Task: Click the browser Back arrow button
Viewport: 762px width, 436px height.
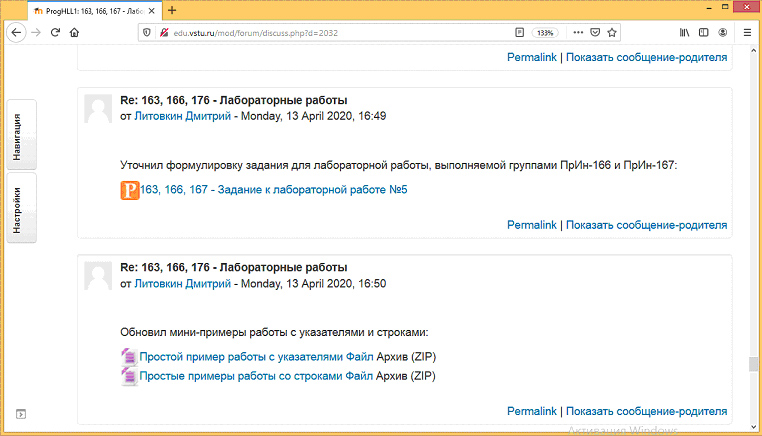Action: click(x=16, y=32)
